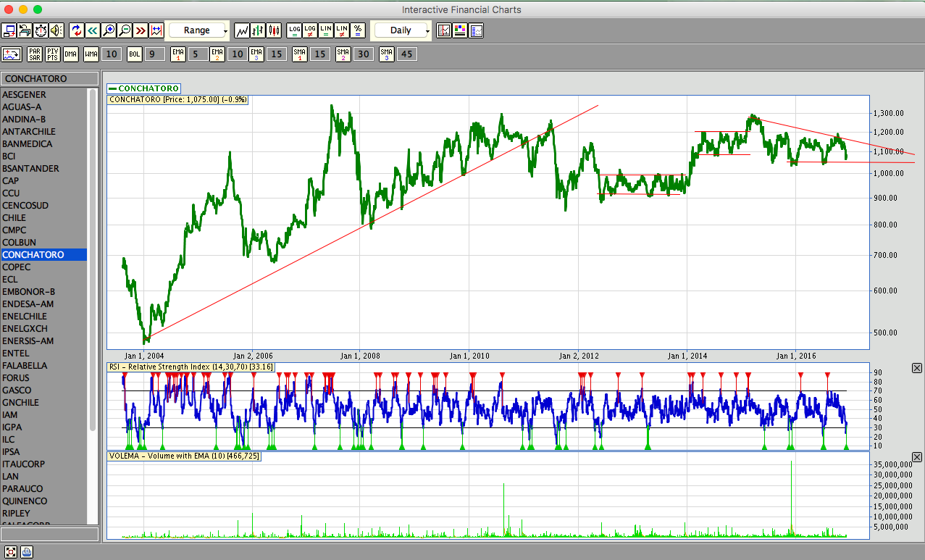Click the printer icon in toolbar
Viewport: 925px width, 560px height.
(25, 30)
